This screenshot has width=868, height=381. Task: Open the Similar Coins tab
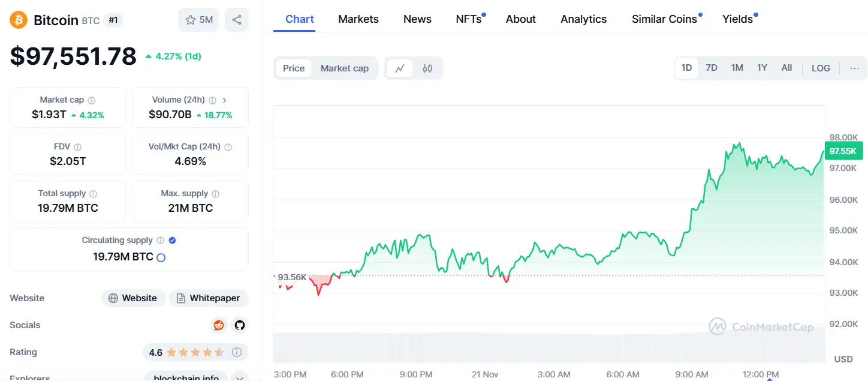click(x=664, y=19)
